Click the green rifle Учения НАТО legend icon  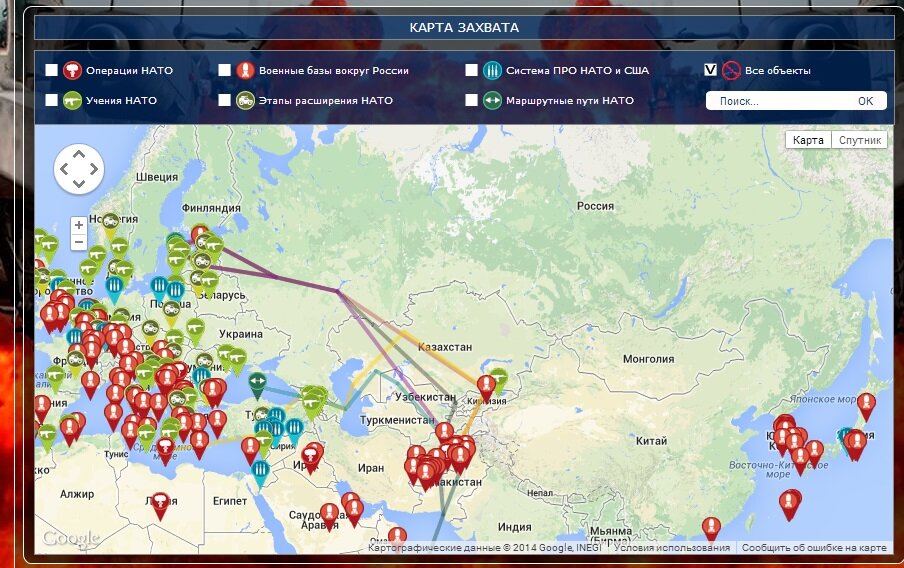[72, 100]
